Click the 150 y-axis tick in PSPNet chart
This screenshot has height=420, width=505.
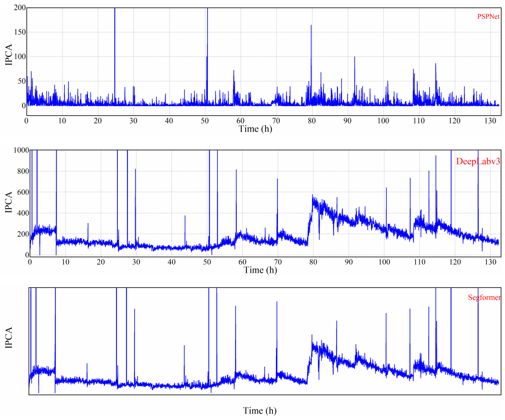pos(20,32)
